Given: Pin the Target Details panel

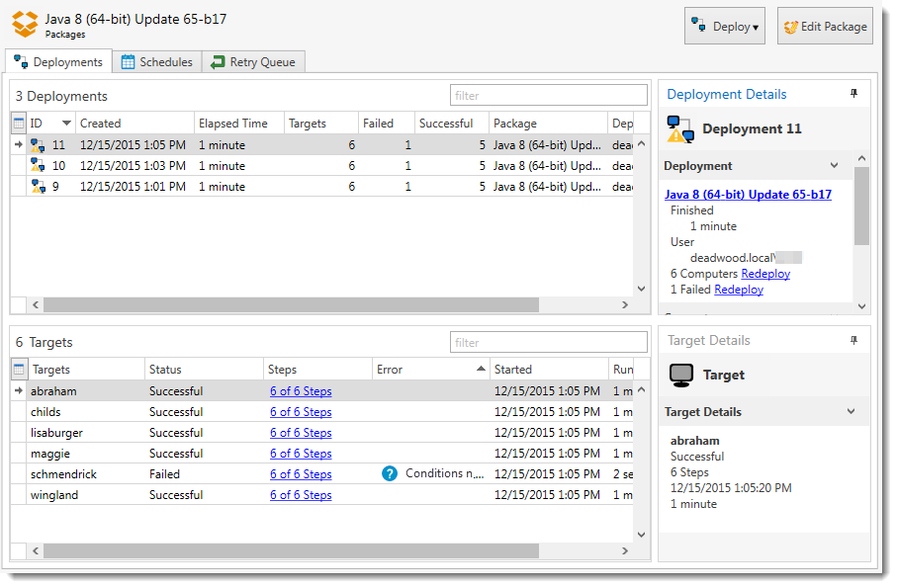Looking at the screenshot, I should tap(854, 340).
